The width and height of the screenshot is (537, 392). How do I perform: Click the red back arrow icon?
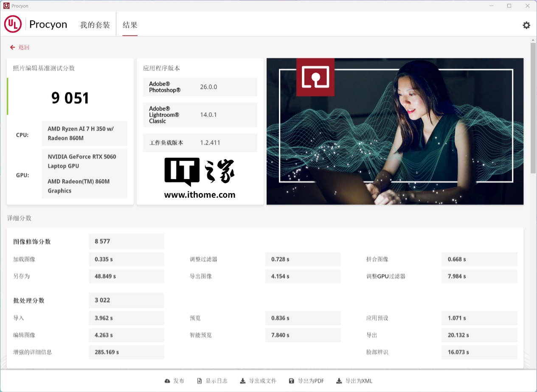(x=12, y=47)
